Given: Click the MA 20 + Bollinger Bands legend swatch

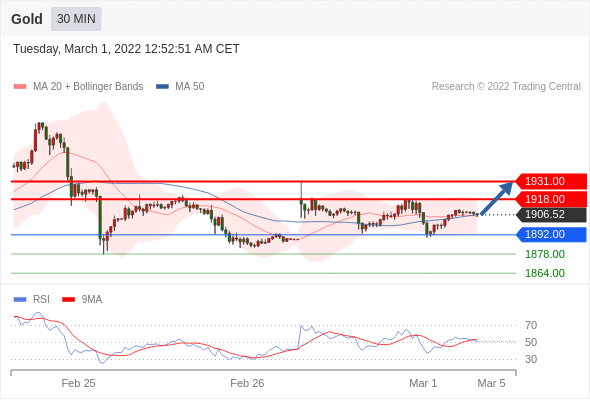Looking at the screenshot, I should pos(20,87).
